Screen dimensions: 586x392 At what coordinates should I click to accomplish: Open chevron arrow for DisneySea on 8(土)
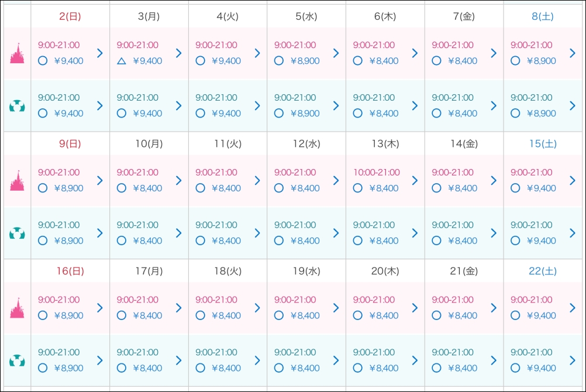click(572, 106)
